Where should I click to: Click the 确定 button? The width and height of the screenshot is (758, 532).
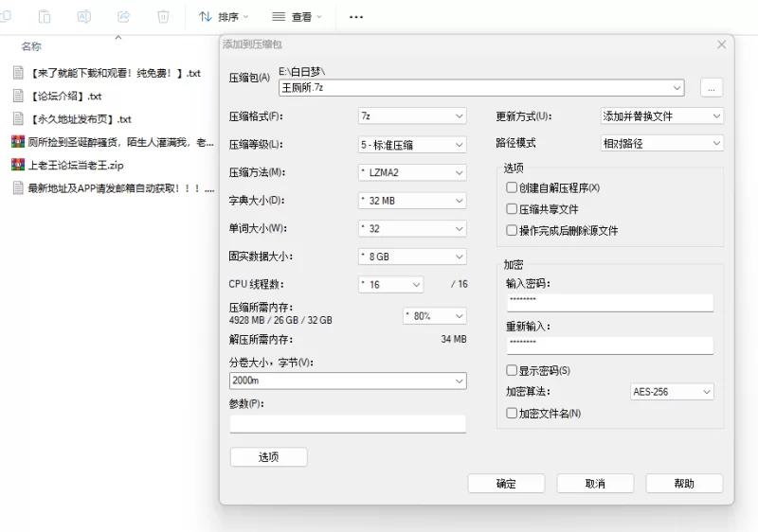point(506,484)
